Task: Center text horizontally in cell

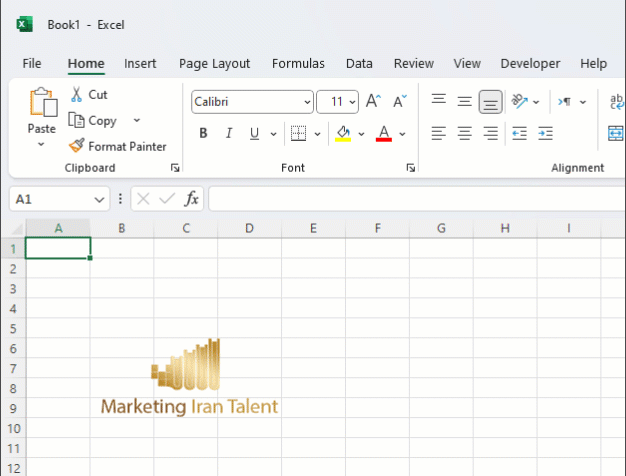Action: (464, 133)
